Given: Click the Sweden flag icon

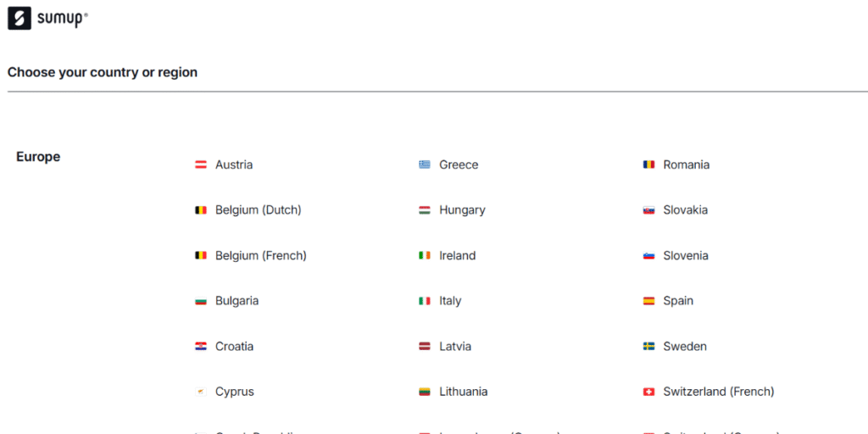Looking at the screenshot, I should (x=648, y=347).
